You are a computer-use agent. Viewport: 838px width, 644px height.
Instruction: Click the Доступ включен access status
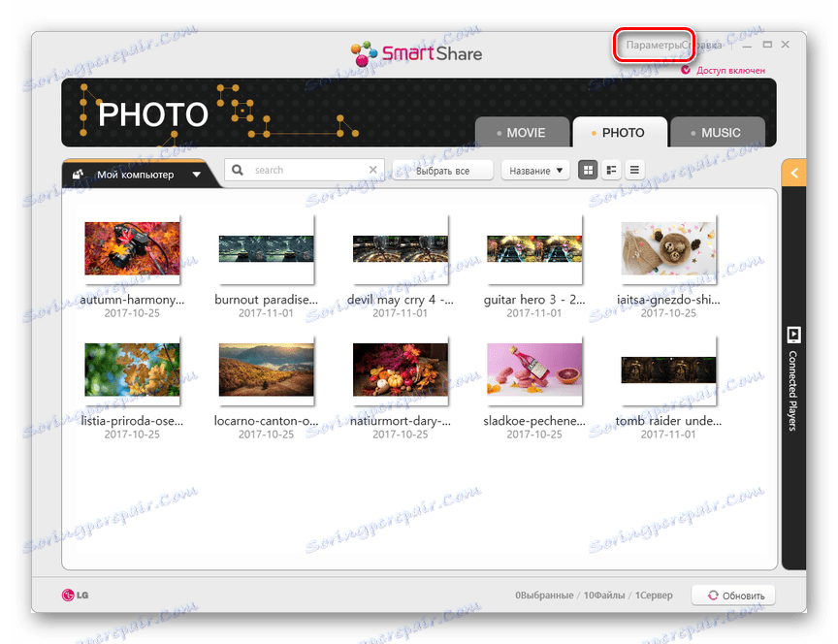730,70
